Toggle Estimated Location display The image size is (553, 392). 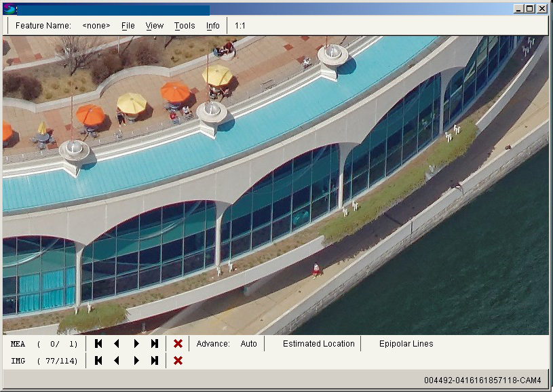coord(318,344)
